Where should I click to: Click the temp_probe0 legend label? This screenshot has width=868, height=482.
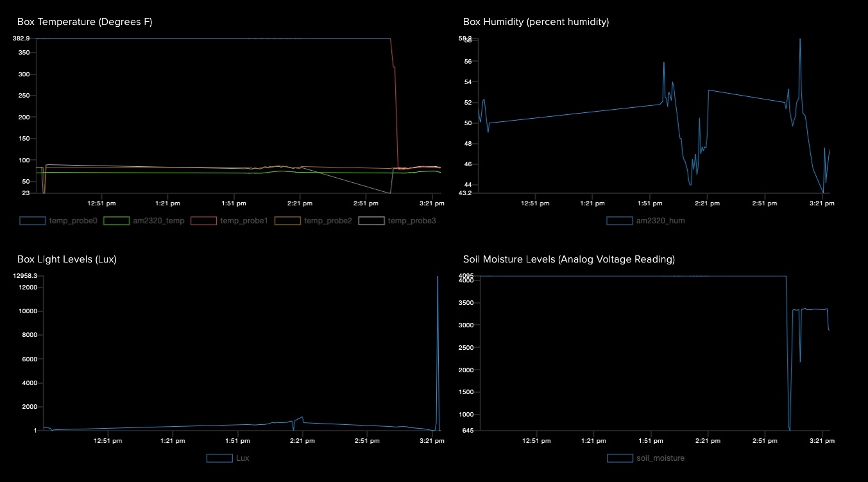tap(72, 221)
